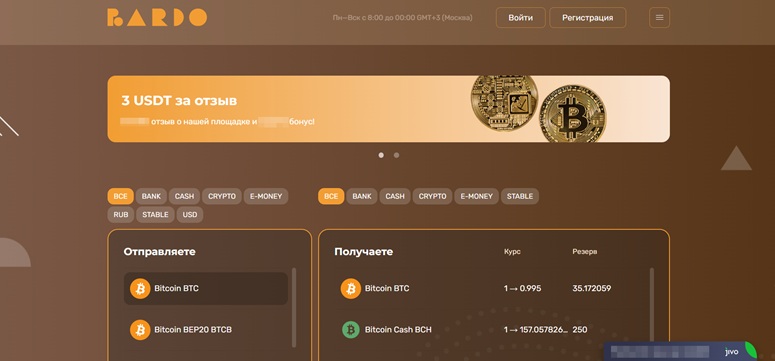Filter receive currencies by BANK
The image size is (775, 361).
coord(362,196)
